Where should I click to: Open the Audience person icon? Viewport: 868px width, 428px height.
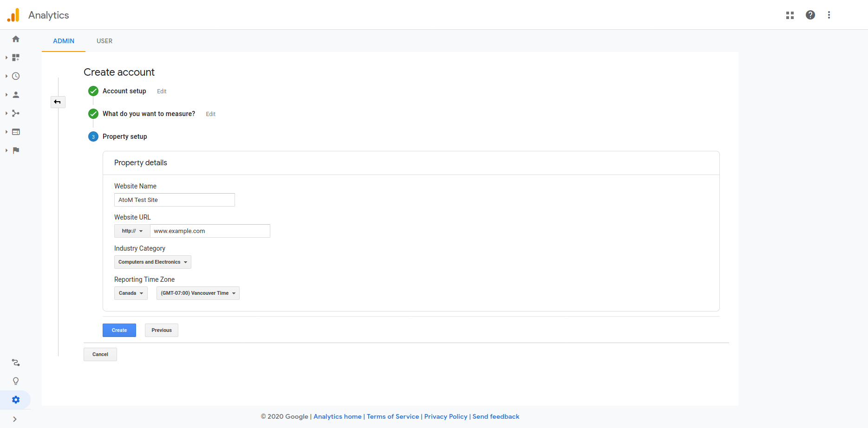tap(16, 95)
